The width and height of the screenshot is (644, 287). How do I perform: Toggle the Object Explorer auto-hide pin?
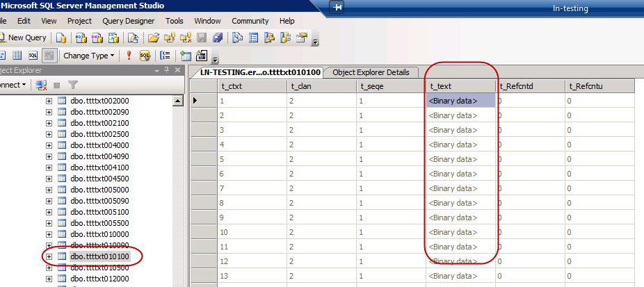[x=167, y=70]
